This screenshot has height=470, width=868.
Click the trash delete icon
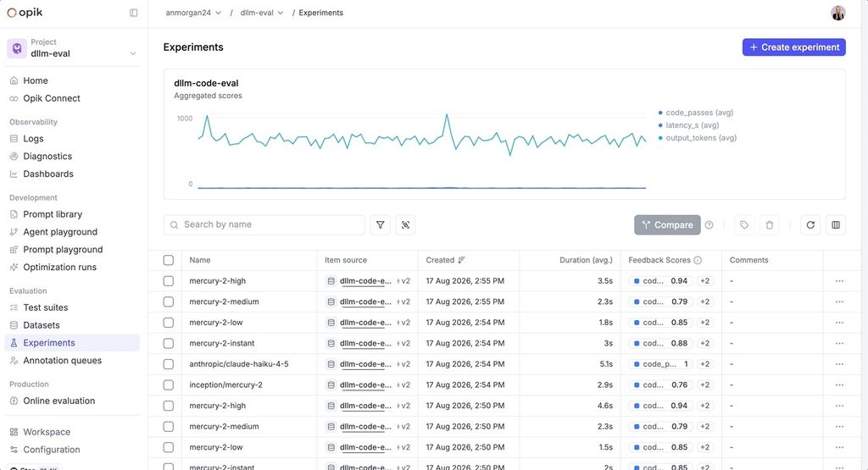click(x=770, y=225)
